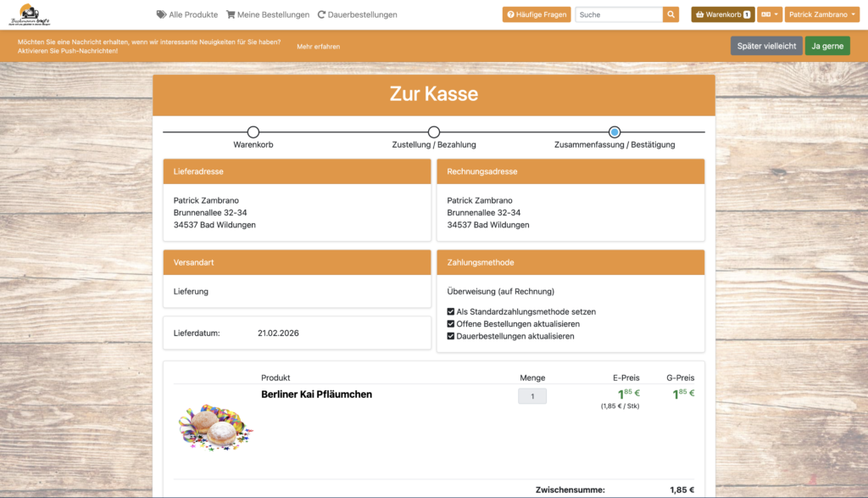Dismiss with Später vielleicht button
Image resolution: width=868 pixels, height=498 pixels.
point(766,46)
